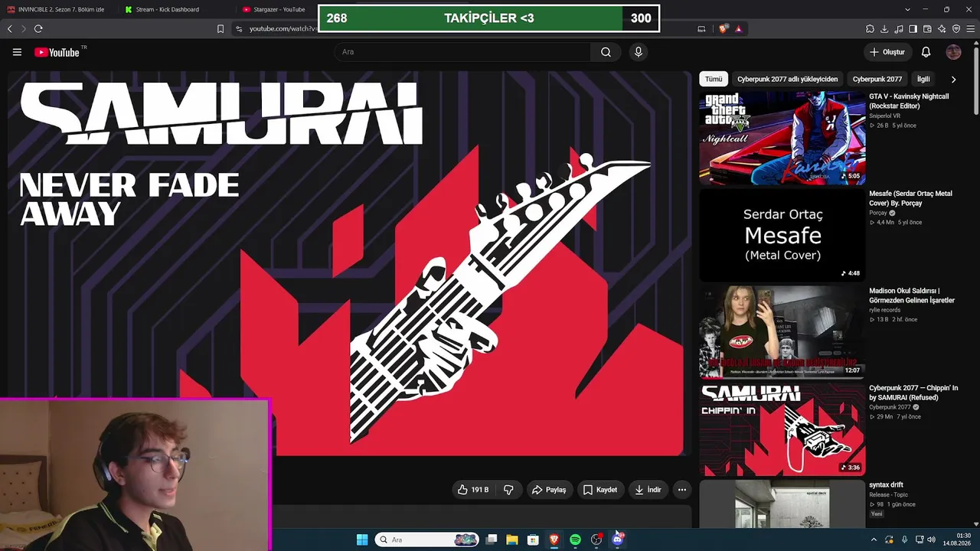980x551 pixels.
Task: Show more filter chips with right chevron
Action: tap(953, 79)
